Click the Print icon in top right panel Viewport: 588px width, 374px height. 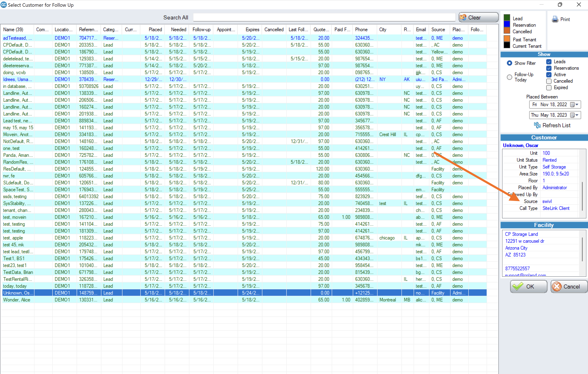(555, 19)
